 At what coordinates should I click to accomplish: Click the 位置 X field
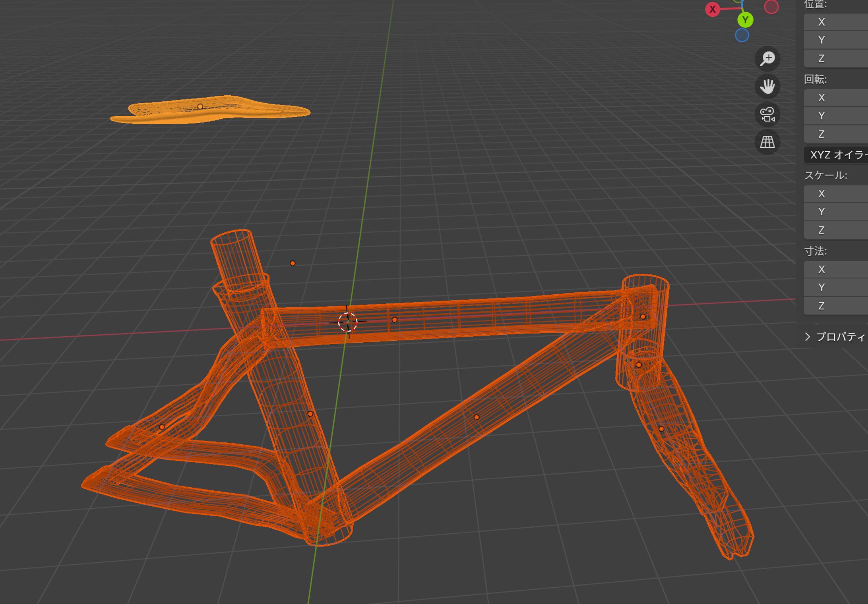click(836, 22)
